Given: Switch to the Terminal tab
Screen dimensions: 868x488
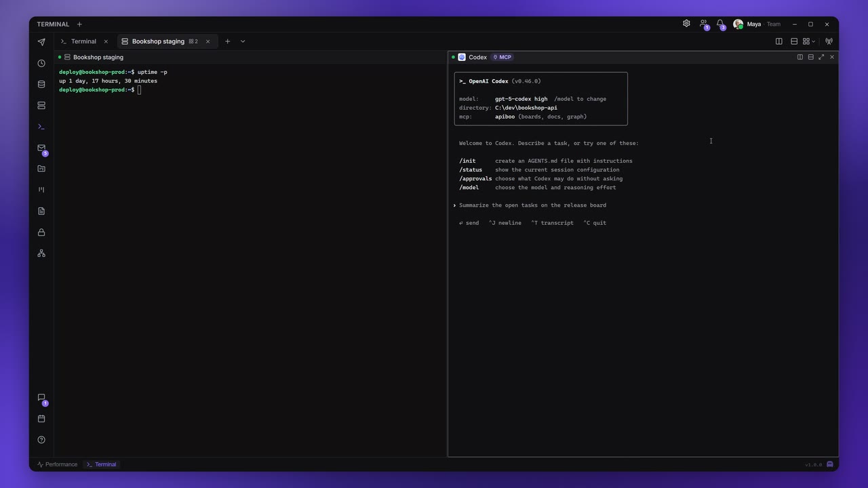Looking at the screenshot, I should [84, 41].
